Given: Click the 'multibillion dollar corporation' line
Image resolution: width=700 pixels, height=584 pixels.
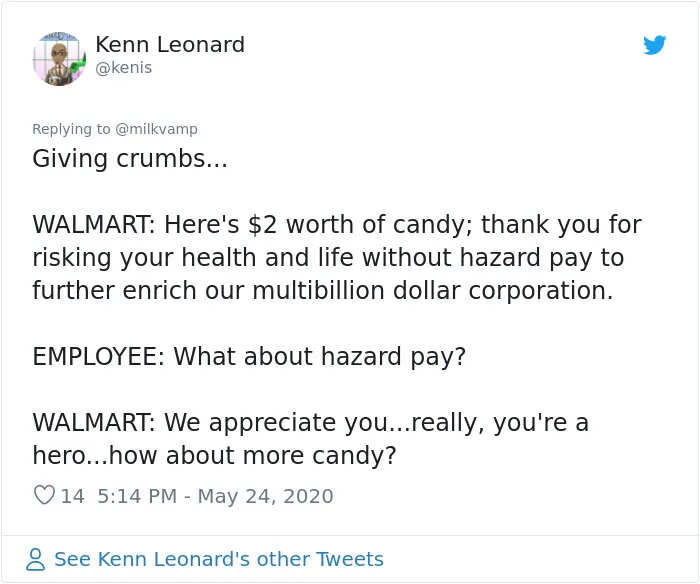Looking at the screenshot, I should click(x=323, y=291).
